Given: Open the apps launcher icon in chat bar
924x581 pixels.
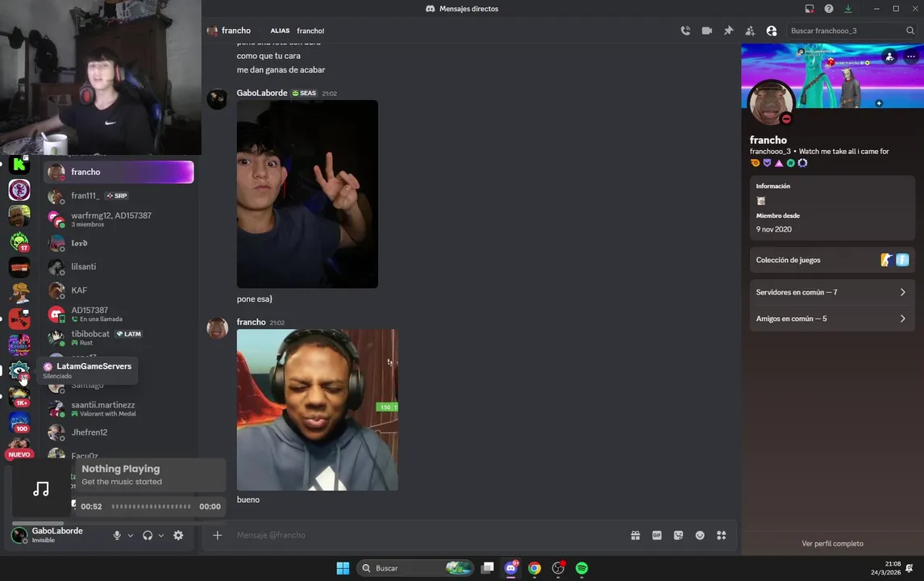Looking at the screenshot, I should 722,535.
